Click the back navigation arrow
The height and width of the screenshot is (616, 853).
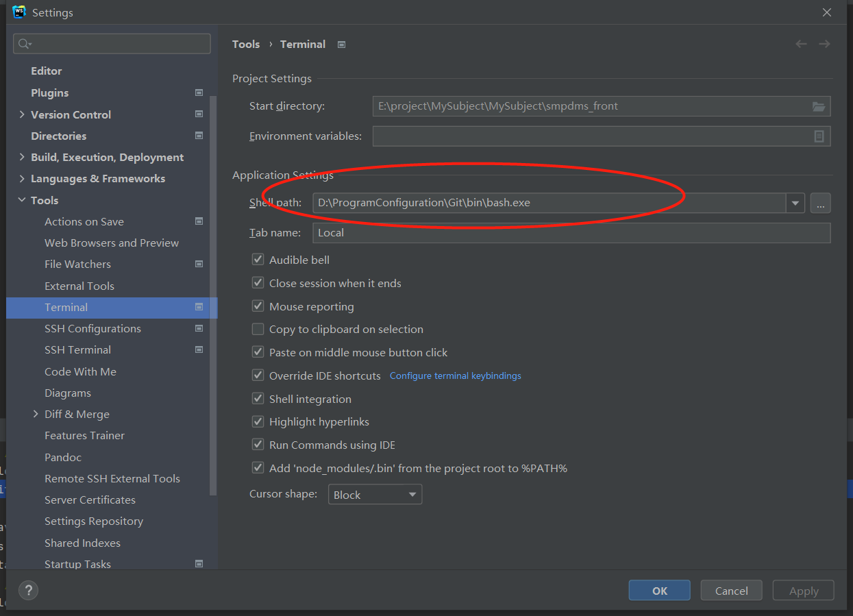coord(801,44)
